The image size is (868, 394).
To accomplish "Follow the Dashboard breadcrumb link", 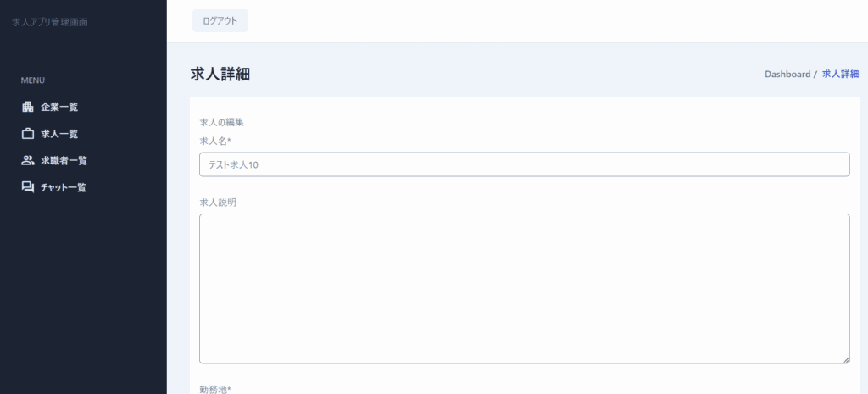I will coord(787,75).
